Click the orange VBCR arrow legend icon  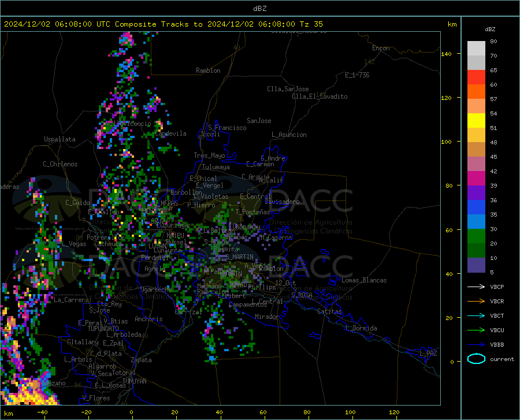pos(476,302)
